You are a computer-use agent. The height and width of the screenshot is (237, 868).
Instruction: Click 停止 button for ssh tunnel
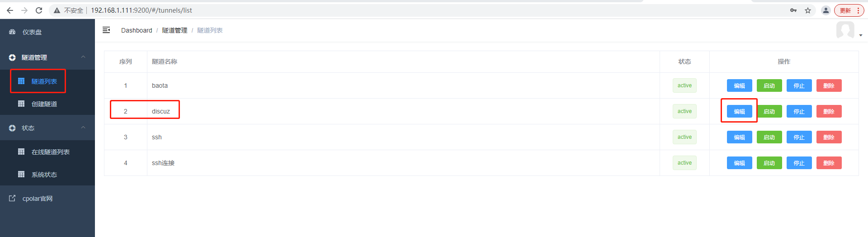coord(799,137)
